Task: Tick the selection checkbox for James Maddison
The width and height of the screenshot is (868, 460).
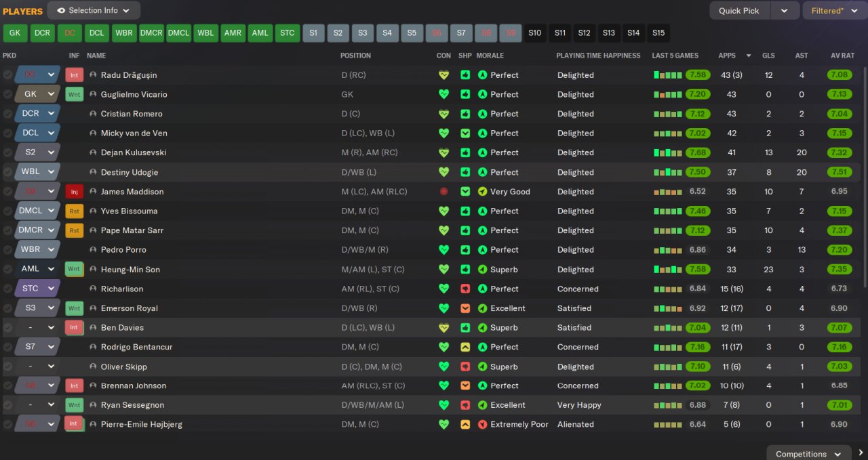Action: click(x=7, y=192)
